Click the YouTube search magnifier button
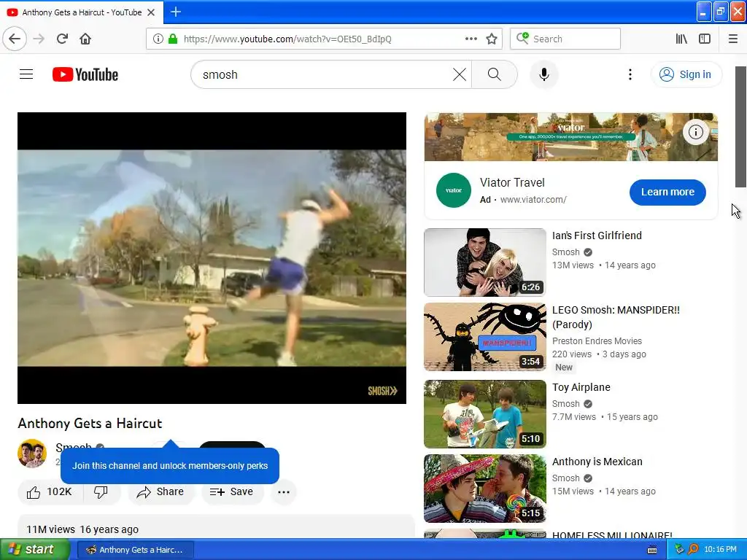This screenshot has width=747, height=560. click(x=495, y=74)
